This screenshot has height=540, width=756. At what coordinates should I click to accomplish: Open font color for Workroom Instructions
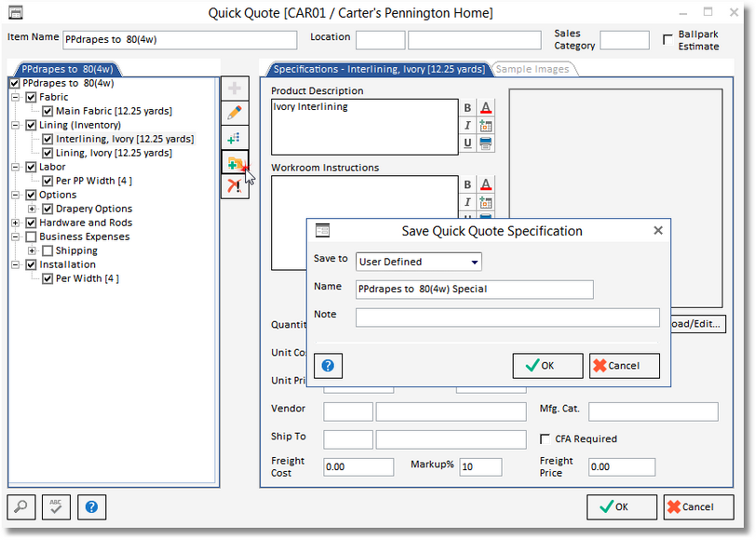click(x=485, y=184)
